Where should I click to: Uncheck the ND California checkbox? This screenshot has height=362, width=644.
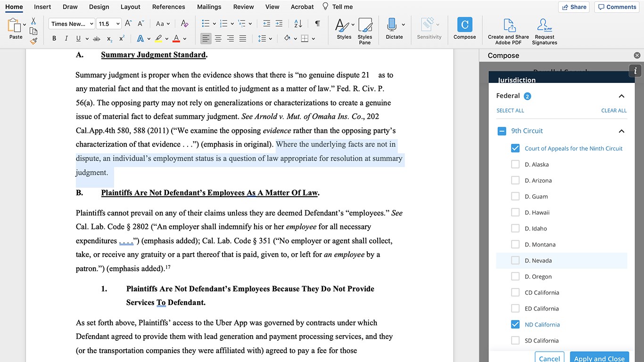tap(515, 325)
